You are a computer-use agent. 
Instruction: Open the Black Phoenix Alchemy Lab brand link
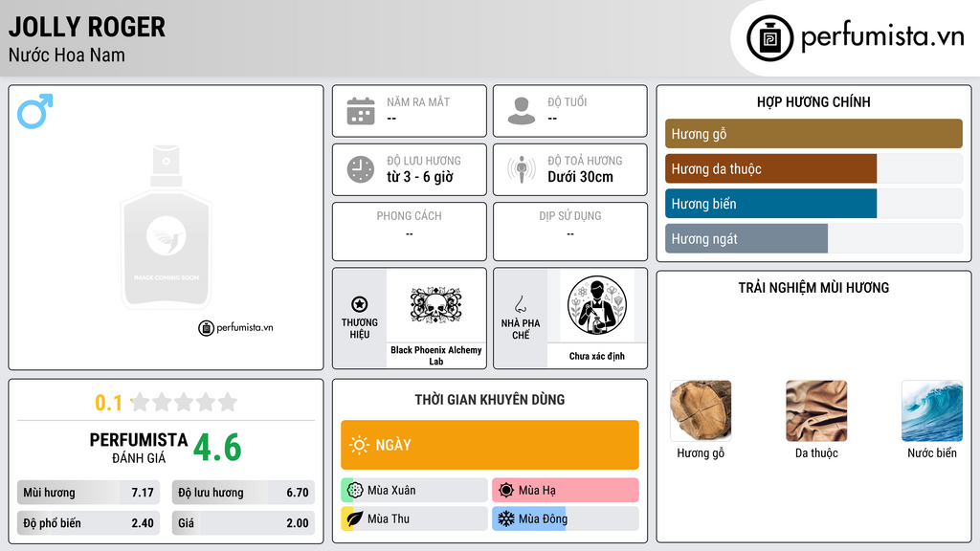(x=436, y=356)
